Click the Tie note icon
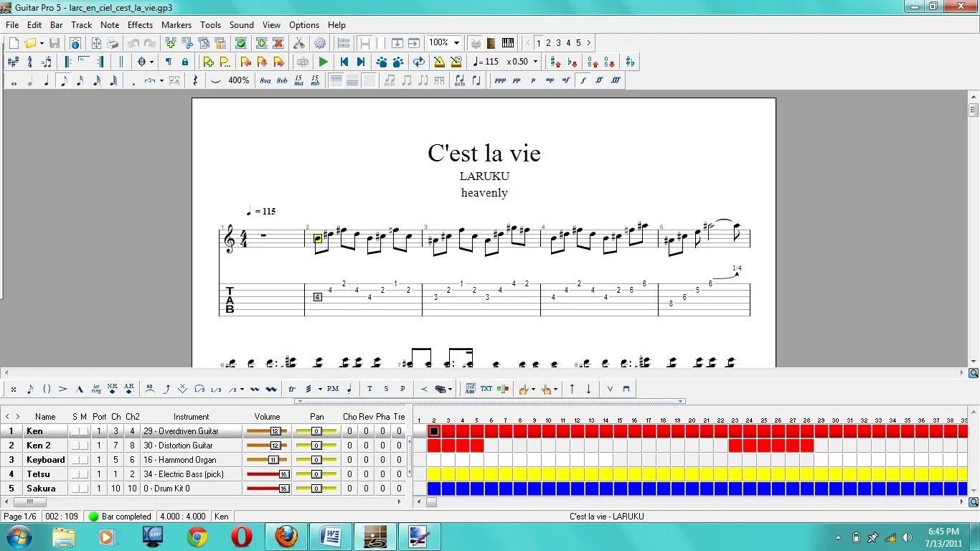The image size is (980, 551). 215,81
